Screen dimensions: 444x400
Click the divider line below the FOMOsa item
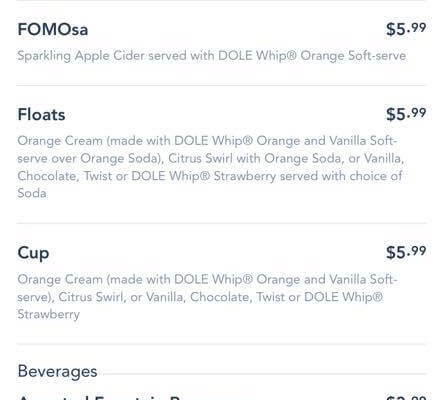click(221, 85)
